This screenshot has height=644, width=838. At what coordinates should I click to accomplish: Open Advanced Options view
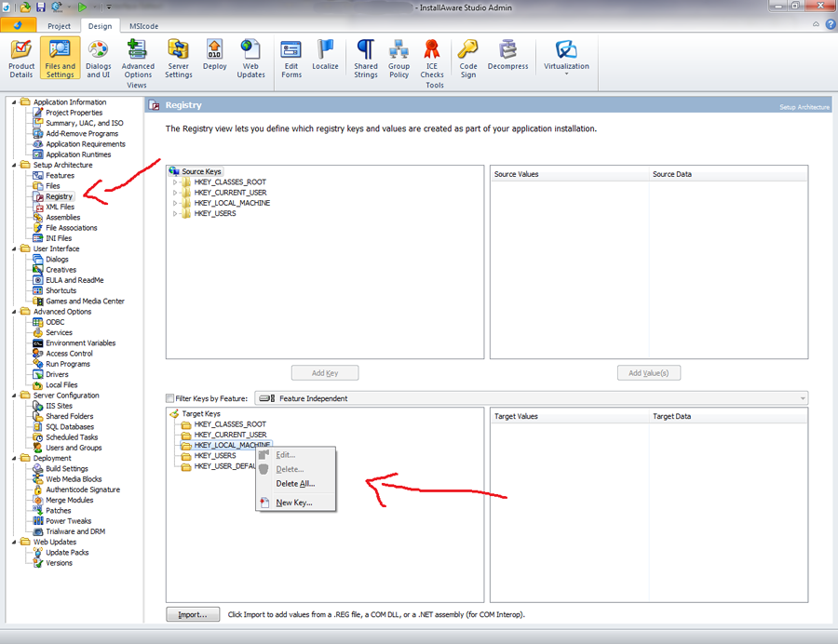coord(138,59)
